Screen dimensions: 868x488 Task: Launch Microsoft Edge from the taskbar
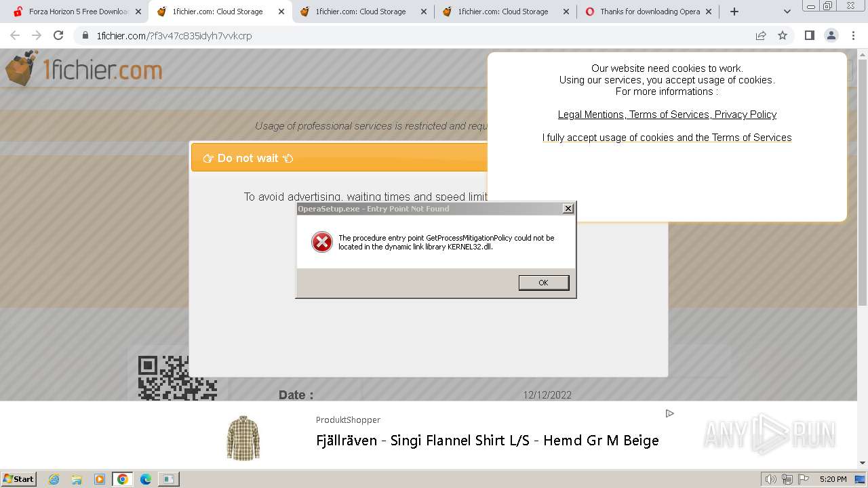145,479
